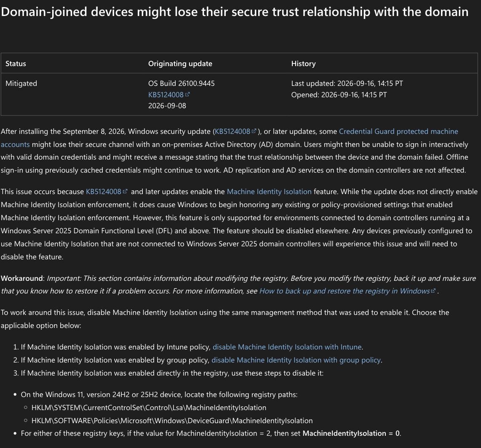Click the external-link icon after 'registry in Windows'

coord(433,291)
